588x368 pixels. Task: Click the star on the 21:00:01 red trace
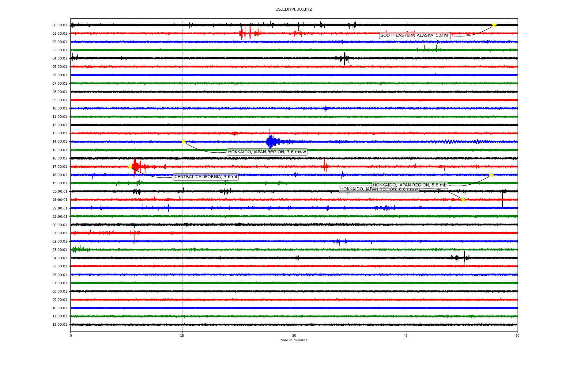(463, 200)
